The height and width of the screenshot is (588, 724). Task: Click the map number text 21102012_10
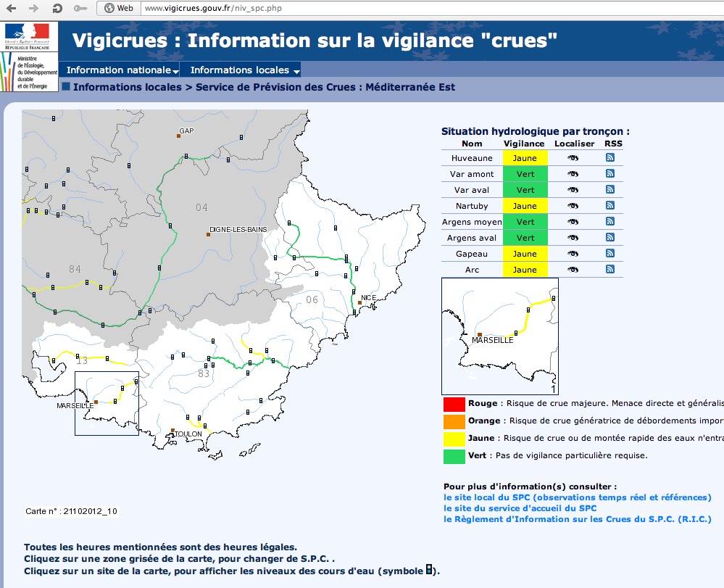tap(90, 511)
